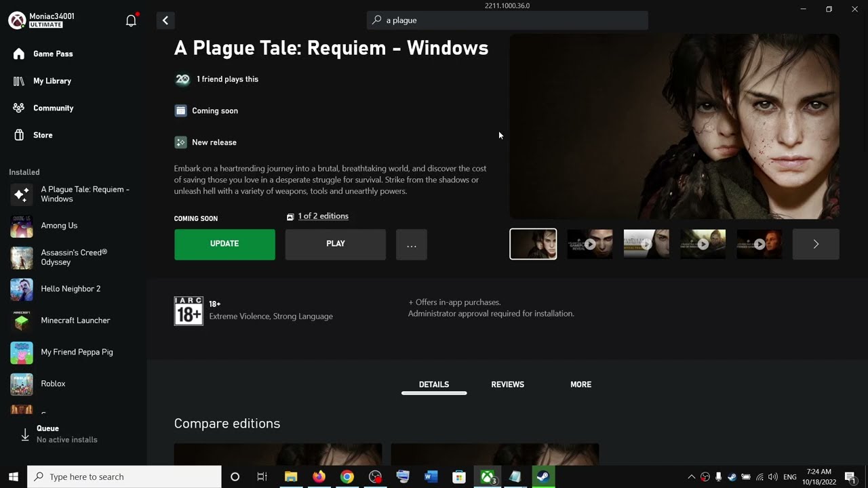
Task: Play the fifth video thumbnail
Action: [759, 244]
